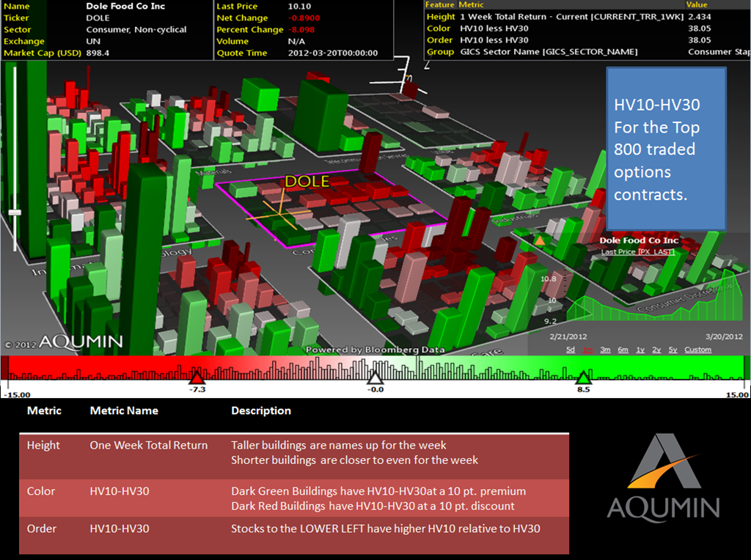This screenshot has height=560, width=751.
Task: Click the Sector value Consumer, Non-cyclical
Action: pos(136,29)
